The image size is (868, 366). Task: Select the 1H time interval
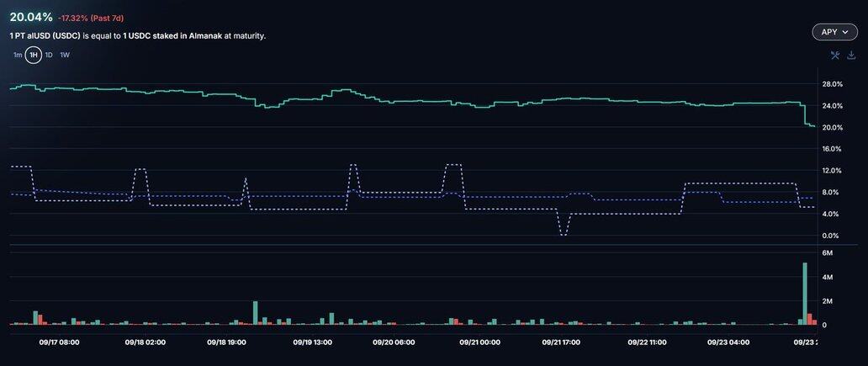(34, 56)
